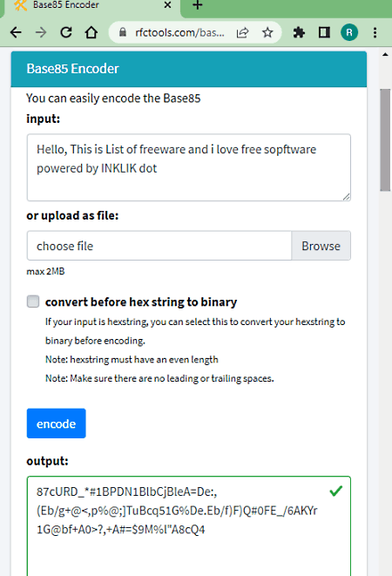Screen dimensions: 392x576
Task: Click the choose file field
Action: 159,246
